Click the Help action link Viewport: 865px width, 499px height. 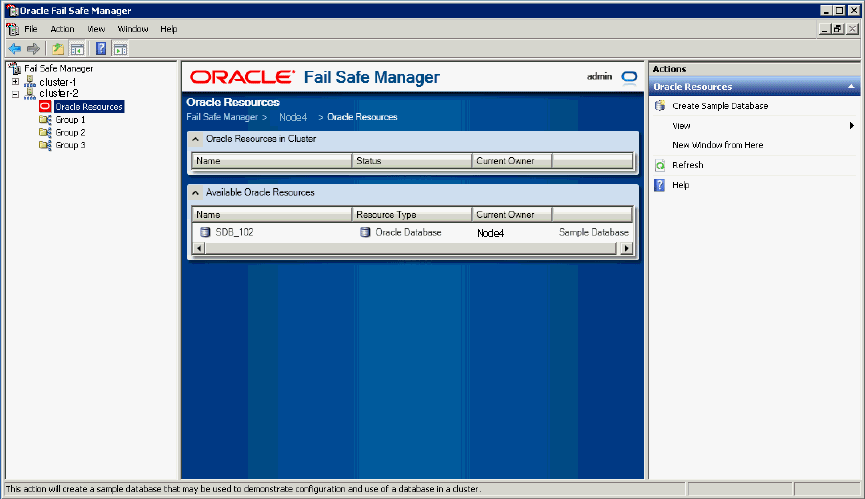(680, 185)
